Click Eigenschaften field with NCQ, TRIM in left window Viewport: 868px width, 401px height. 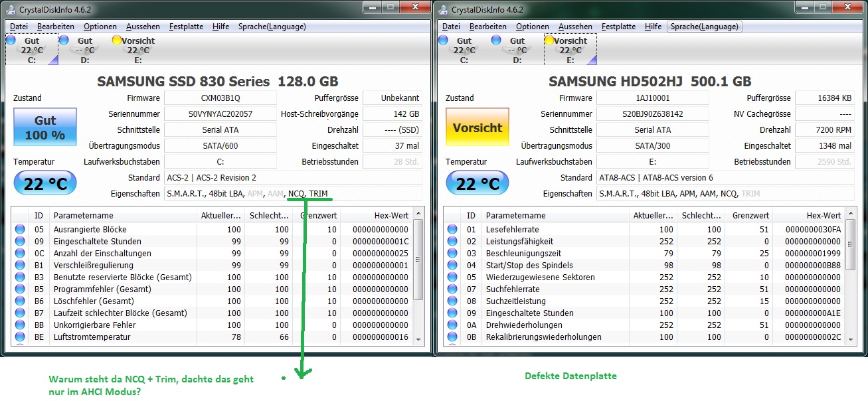[x=293, y=193]
